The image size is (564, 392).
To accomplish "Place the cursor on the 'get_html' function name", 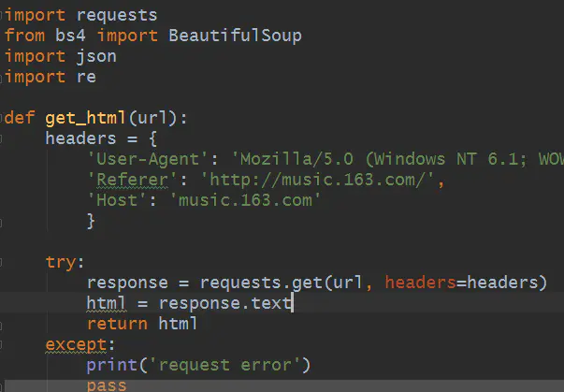I will (x=85, y=118).
